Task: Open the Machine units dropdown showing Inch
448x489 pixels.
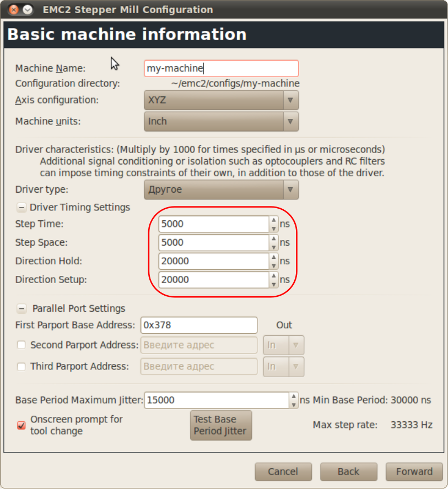Action: pos(221,121)
